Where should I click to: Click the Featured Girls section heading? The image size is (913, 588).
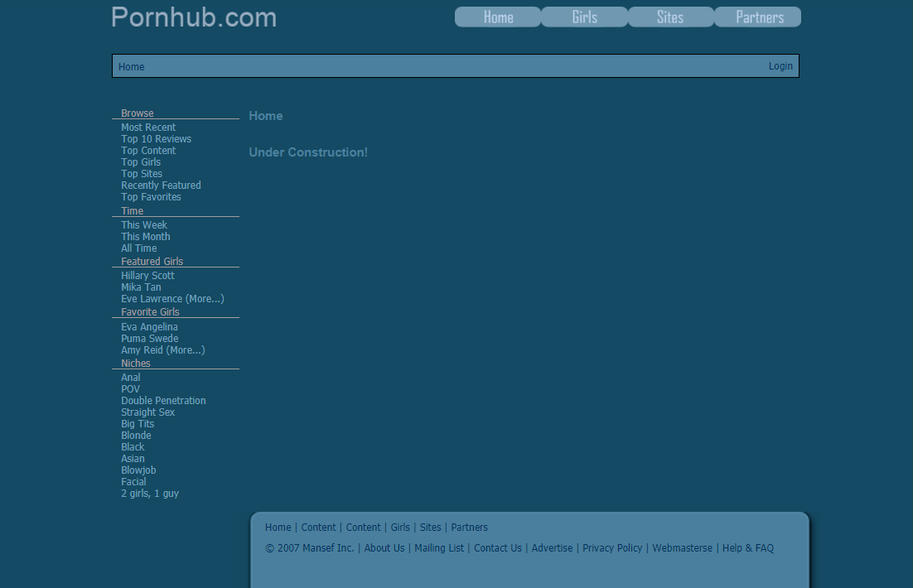152,262
